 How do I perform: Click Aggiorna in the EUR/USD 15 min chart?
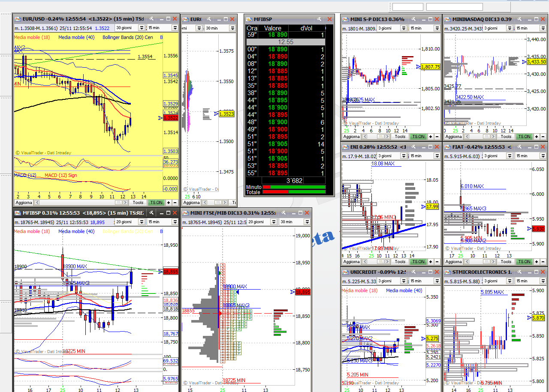point(24,203)
